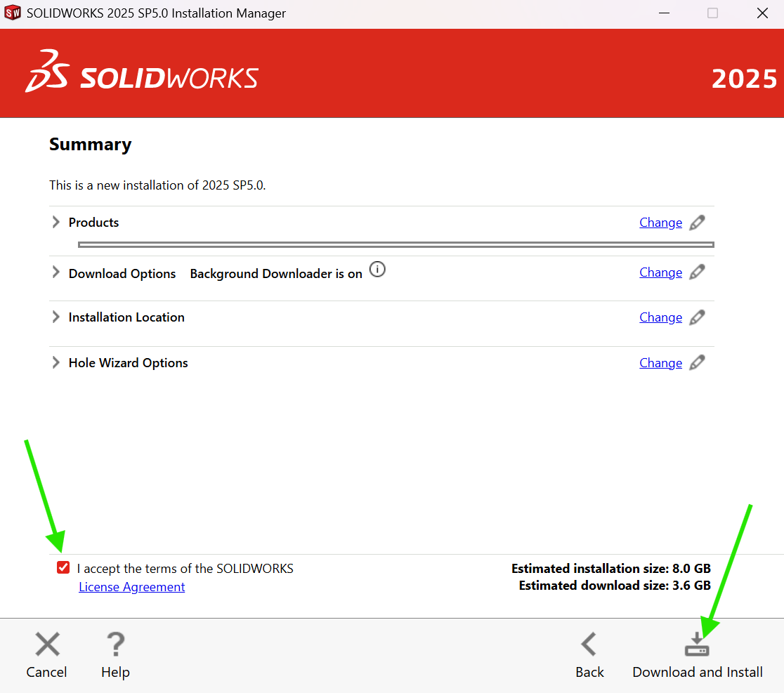Expand the Installation Location section
The height and width of the screenshot is (693, 784).
(x=55, y=317)
